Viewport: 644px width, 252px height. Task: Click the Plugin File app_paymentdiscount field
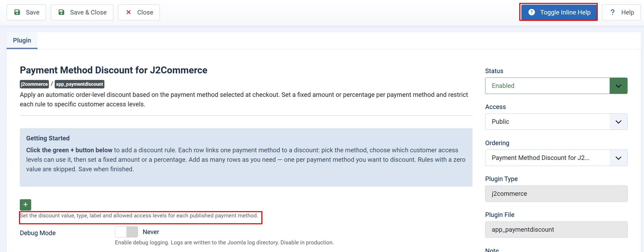click(x=556, y=230)
